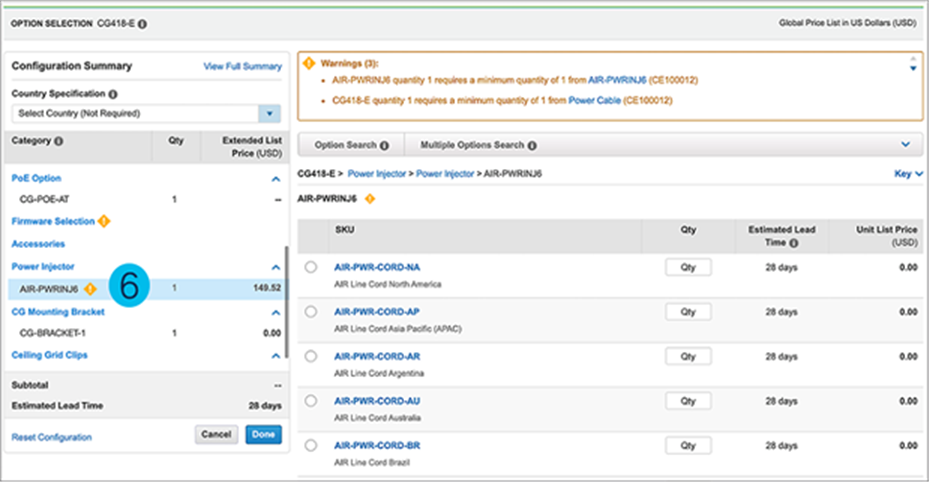Click CG418-E breadcrumb root text
Image resolution: width=929 pixels, height=482 pixels.
pyautogui.click(x=316, y=173)
